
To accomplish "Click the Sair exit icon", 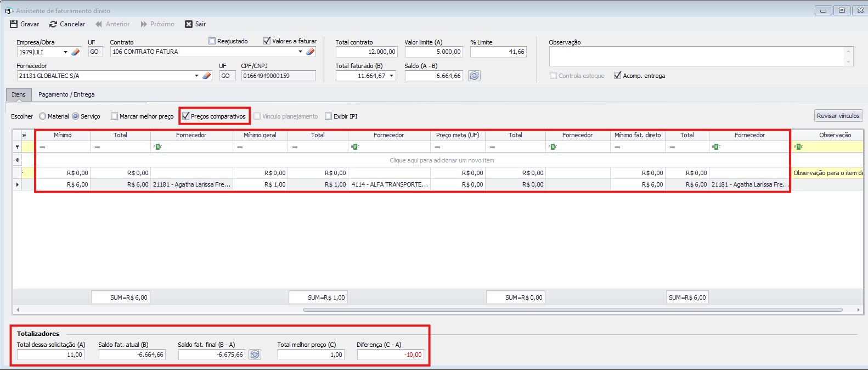I will [x=189, y=24].
